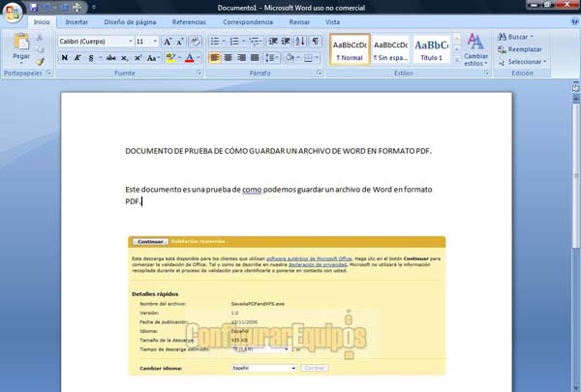Cut selection with scissors icon
The width and height of the screenshot is (581, 392).
[40, 37]
